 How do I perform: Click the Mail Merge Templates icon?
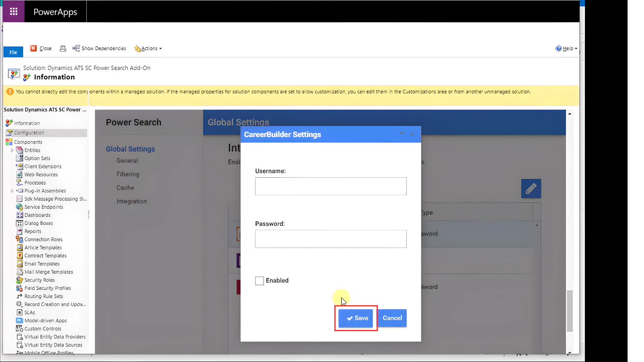19,272
